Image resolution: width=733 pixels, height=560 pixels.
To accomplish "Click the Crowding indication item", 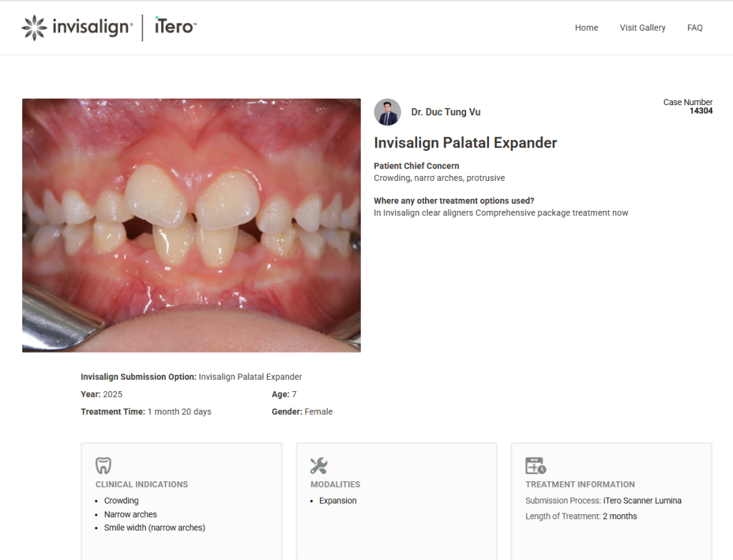I will tap(122, 501).
